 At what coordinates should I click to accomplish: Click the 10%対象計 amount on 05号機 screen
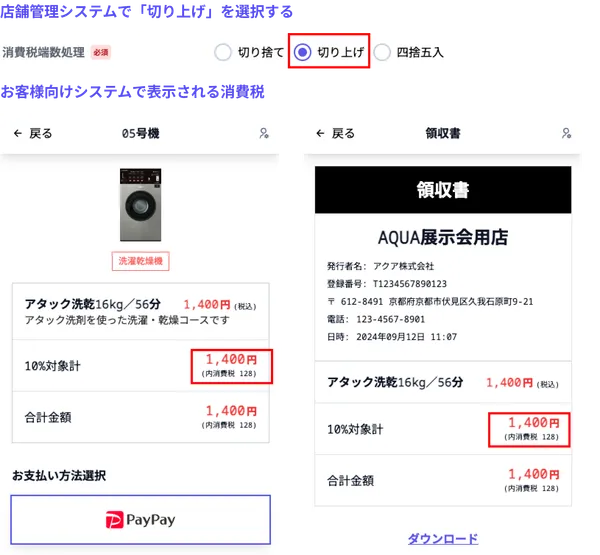[231, 365]
